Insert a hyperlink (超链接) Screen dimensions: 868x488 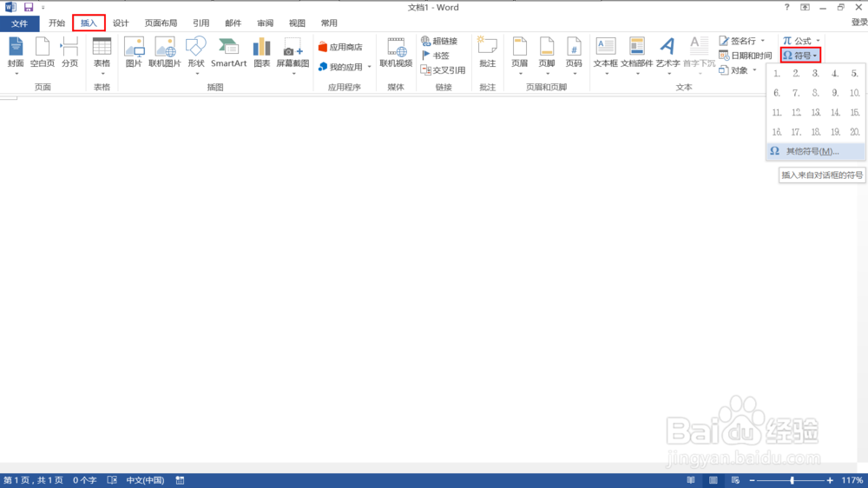point(439,41)
